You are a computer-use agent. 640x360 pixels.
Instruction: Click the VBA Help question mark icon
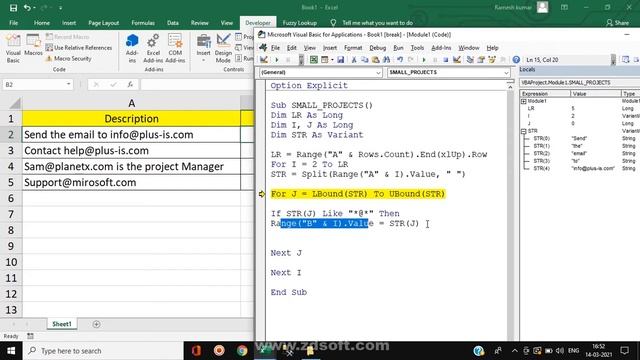coord(516,60)
